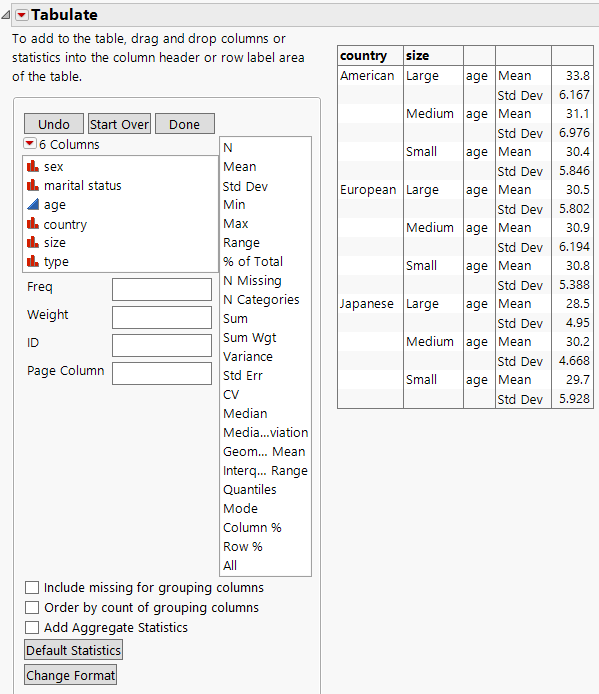
Task: Select the Quantiles statistic
Action: click(x=250, y=490)
